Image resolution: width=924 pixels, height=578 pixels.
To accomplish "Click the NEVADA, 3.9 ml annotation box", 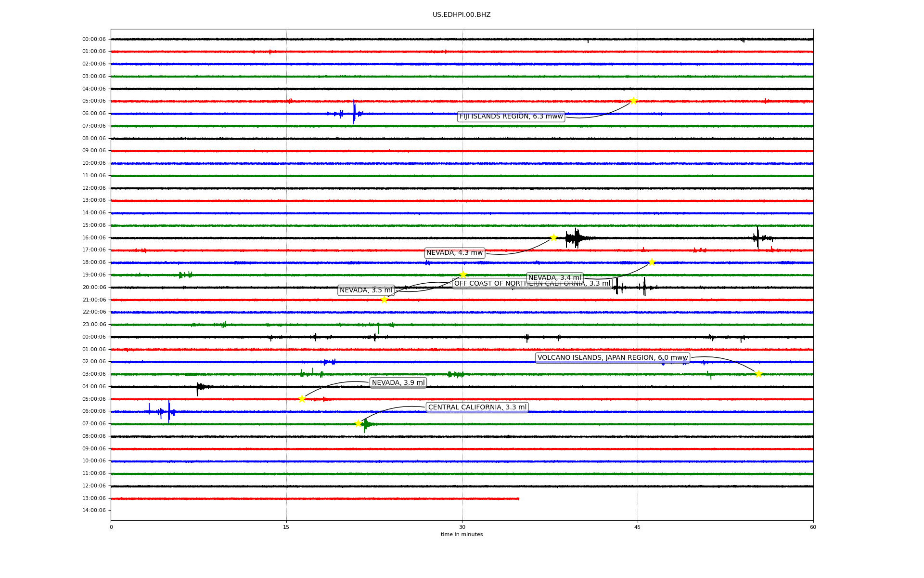I will point(398,383).
